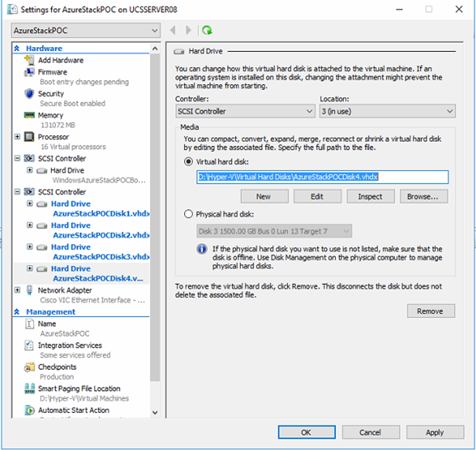
Task: Open the Location dropdown
Action: click(x=386, y=112)
